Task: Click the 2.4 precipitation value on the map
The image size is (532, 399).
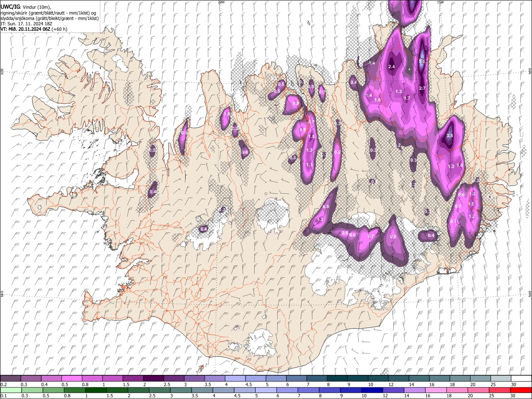Action: click(x=392, y=66)
